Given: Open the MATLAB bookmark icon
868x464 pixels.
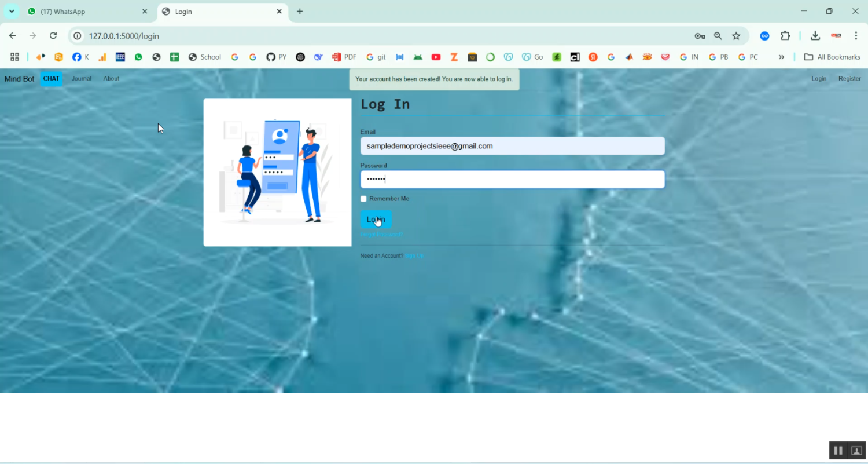Looking at the screenshot, I should 629,57.
